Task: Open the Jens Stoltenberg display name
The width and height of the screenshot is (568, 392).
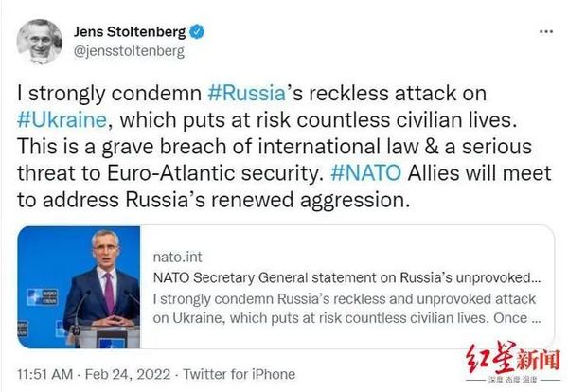Action: 132,31
